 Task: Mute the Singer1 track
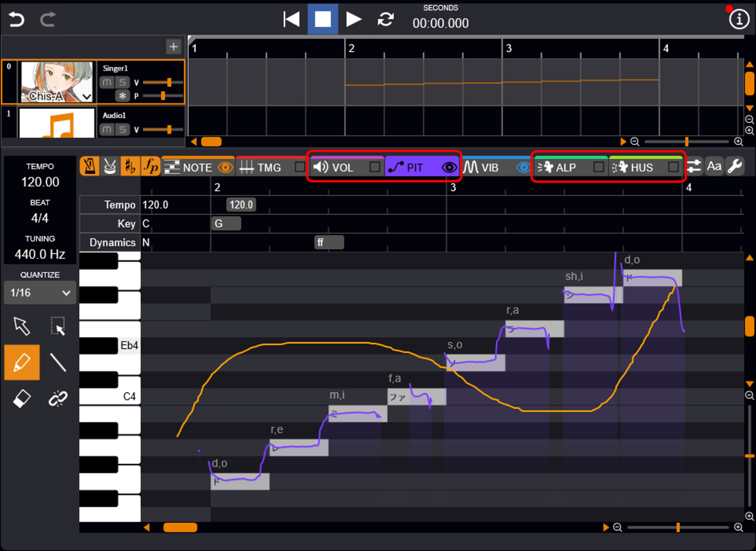click(x=107, y=82)
